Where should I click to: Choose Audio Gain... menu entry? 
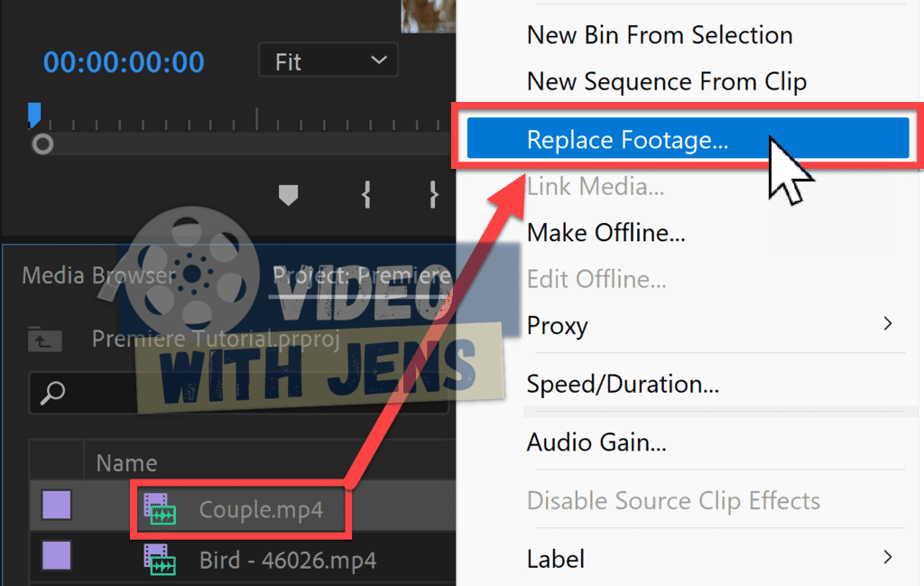pyautogui.click(x=596, y=442)
